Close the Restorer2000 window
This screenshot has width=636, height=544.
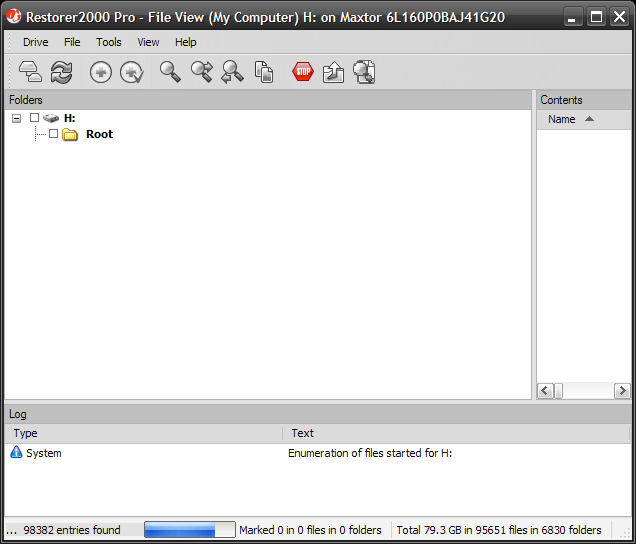[x=619, y=17]
